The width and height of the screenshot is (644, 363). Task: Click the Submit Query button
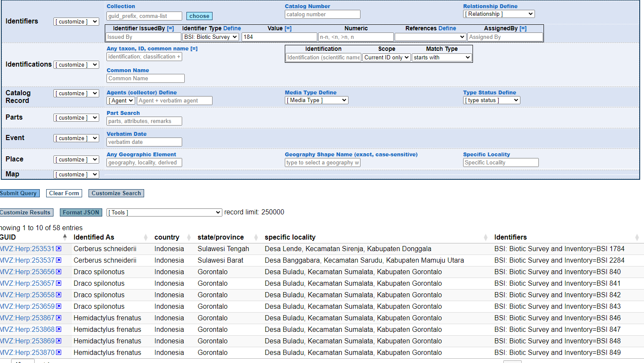point(19,193)
